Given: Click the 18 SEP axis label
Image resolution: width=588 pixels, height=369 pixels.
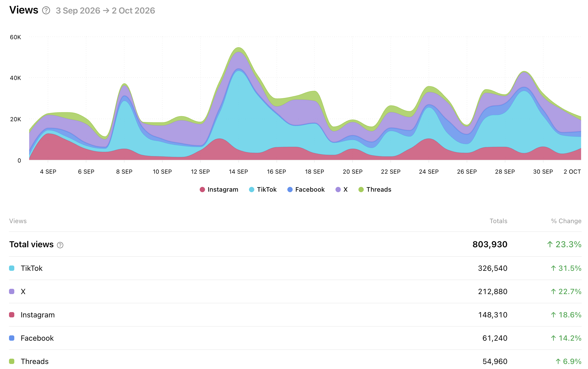Looking at the screenshot, I should (x=314, y=172).
